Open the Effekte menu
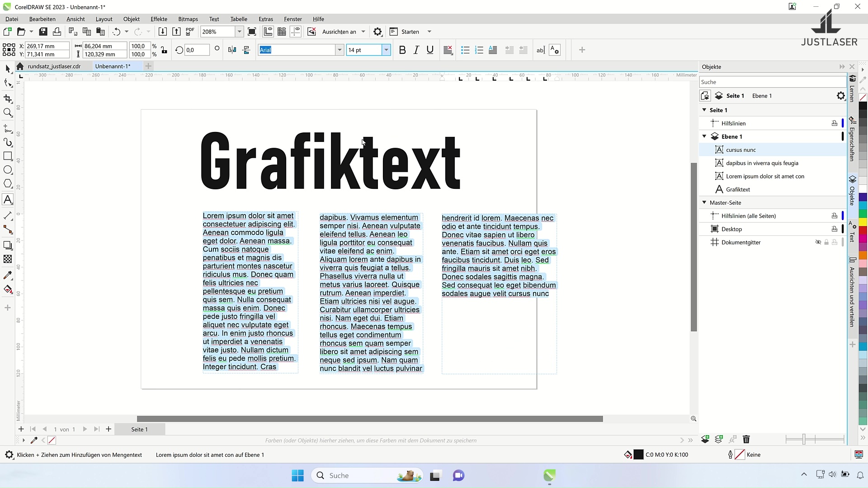The image size is (868, 488). (x=159, y=19)
